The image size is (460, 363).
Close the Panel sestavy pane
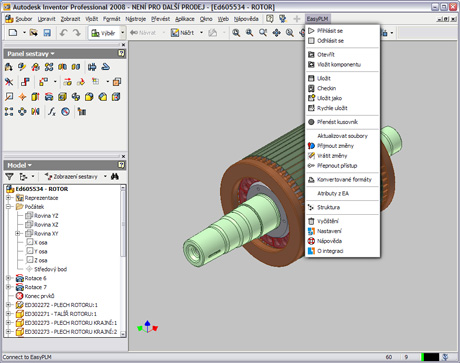[x=123, y=45]
